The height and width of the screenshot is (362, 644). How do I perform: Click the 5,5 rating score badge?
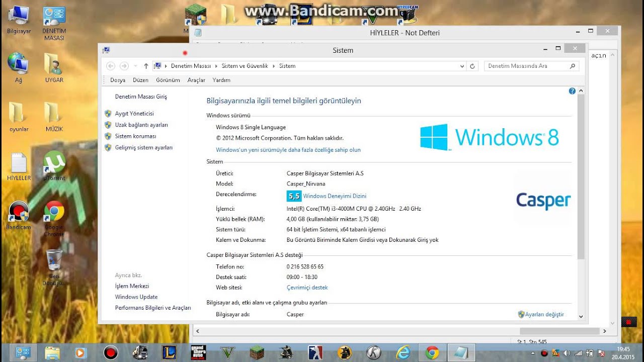[x=294, y=196]
